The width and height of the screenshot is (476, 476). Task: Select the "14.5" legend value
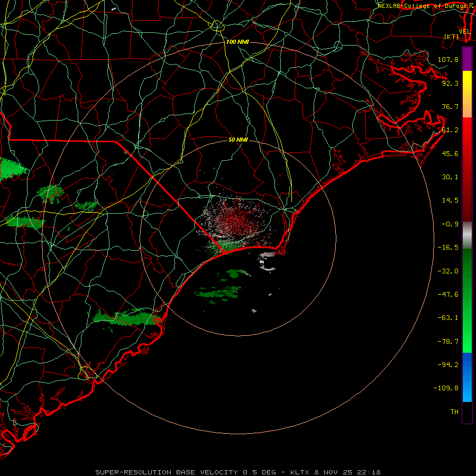point(450,200)
